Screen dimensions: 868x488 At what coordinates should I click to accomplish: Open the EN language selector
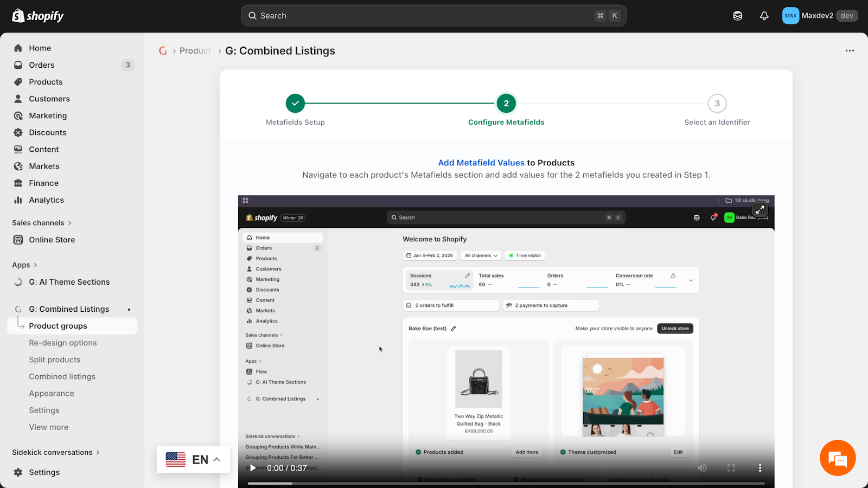193,460
